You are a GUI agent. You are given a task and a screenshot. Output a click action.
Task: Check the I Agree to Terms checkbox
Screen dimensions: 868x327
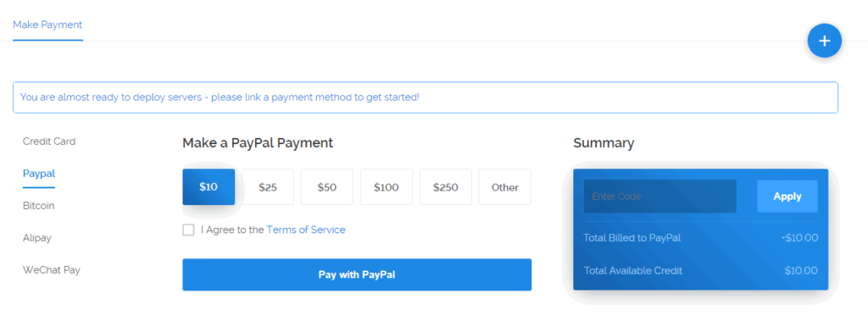[x=188, y=230]
